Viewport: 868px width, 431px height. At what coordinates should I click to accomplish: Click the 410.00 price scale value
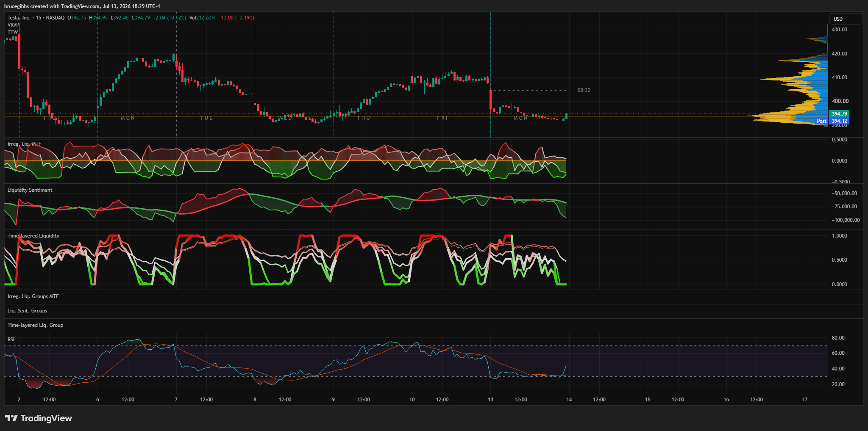[x=839, y=77]
